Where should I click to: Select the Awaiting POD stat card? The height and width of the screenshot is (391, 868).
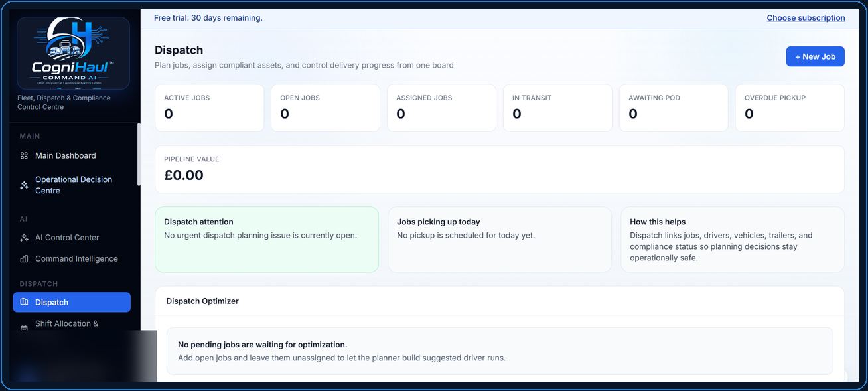click(x=674, y=108)
